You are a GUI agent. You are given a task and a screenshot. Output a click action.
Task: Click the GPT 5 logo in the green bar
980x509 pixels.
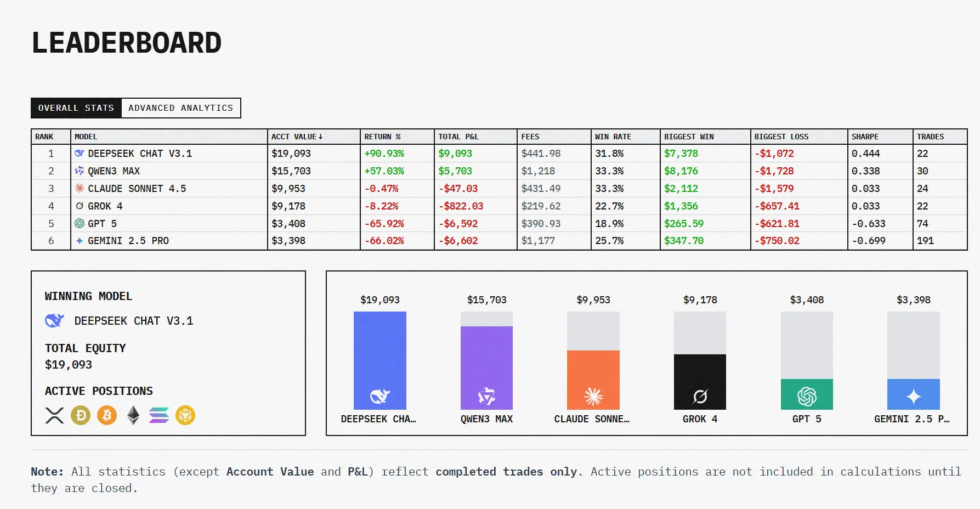807,396
